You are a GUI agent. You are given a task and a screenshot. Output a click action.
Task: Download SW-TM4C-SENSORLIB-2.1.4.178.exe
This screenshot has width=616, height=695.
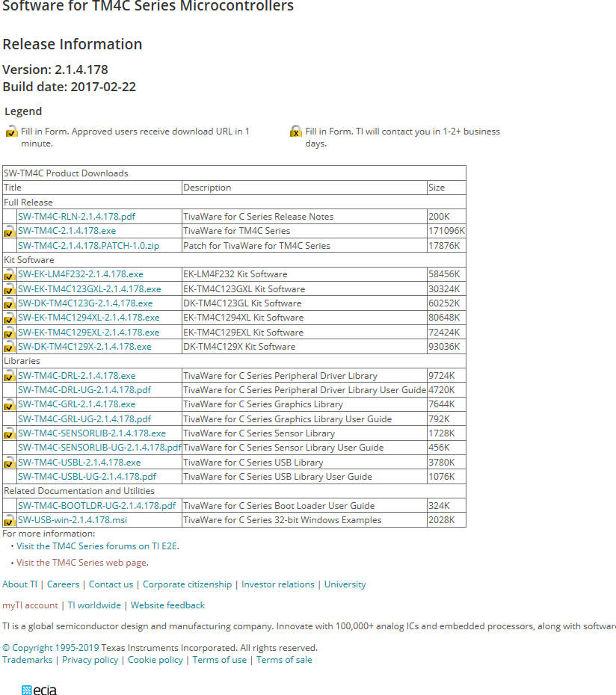coord(92,433)
